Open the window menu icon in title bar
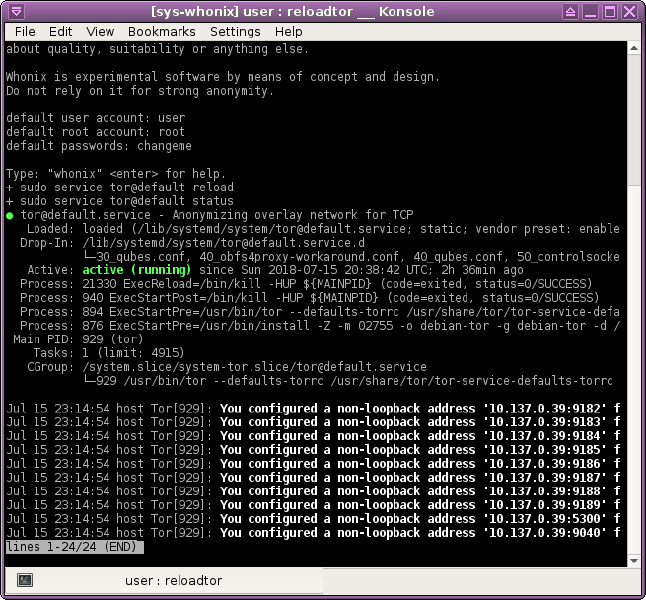The height and width of the screenshot is (600, 646). (x=16, y=11)
